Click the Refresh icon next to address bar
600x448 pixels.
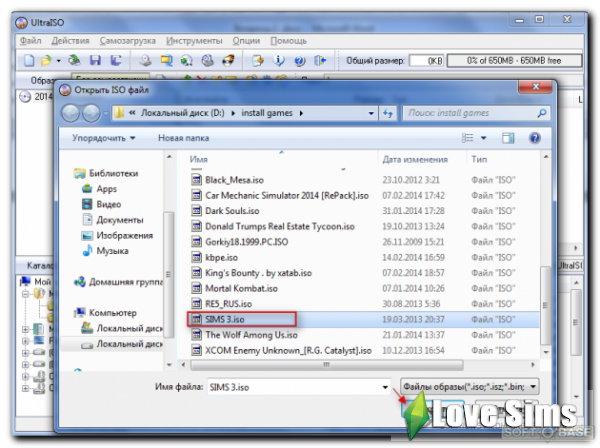pyautogui.click(x=388, y=113)
